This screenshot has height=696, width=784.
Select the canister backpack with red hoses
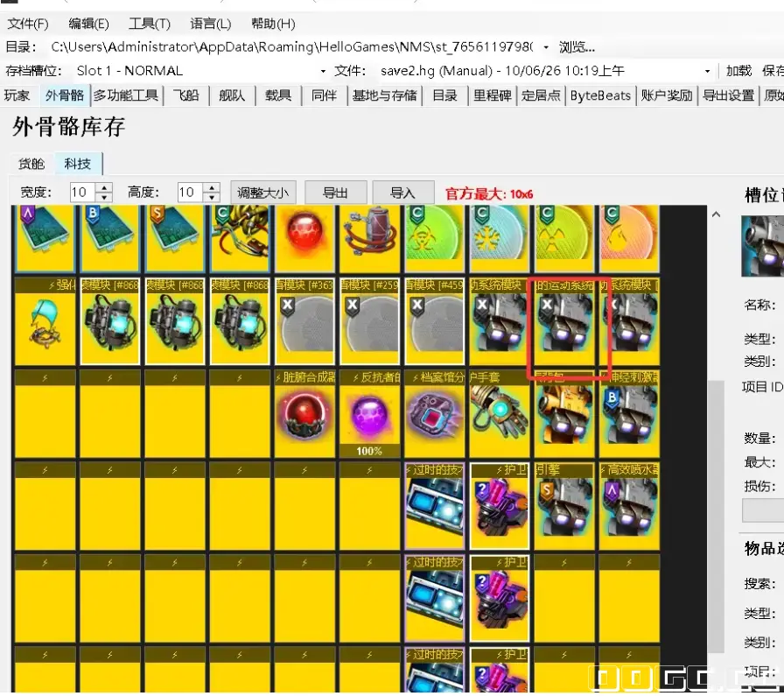click(370, 238)
